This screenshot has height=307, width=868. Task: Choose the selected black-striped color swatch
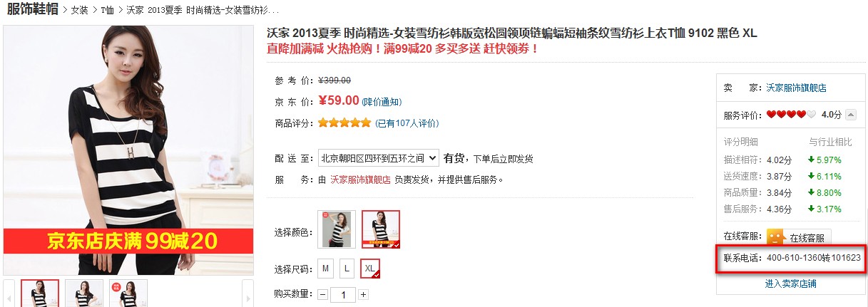381,229
